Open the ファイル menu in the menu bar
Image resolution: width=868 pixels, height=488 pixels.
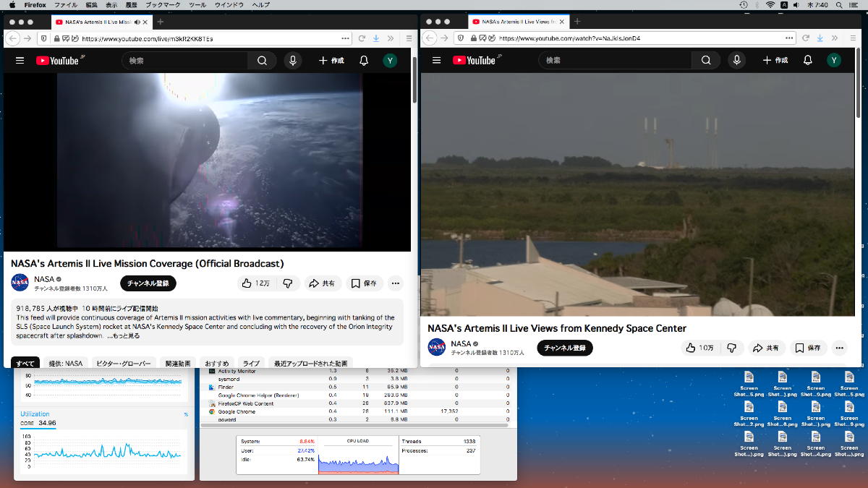click(x=65, y=5)
